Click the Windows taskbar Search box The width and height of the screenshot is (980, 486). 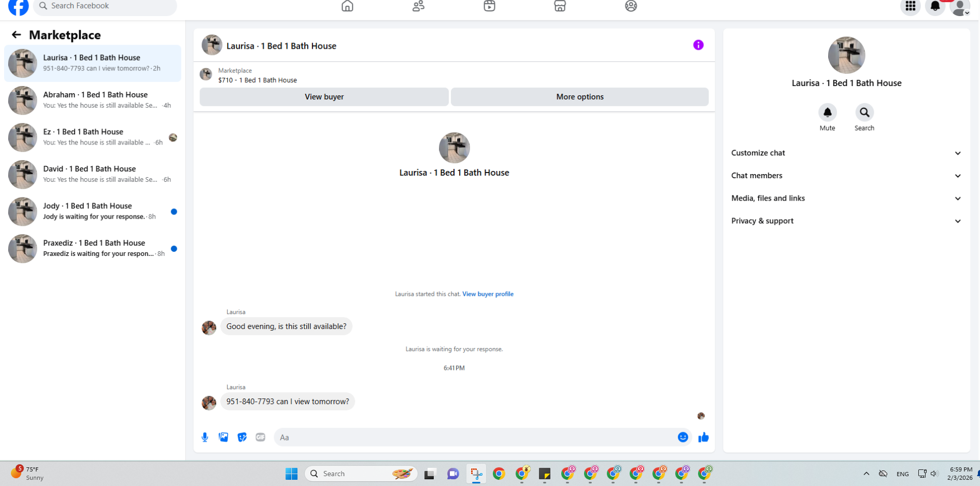tap(361, 474)
